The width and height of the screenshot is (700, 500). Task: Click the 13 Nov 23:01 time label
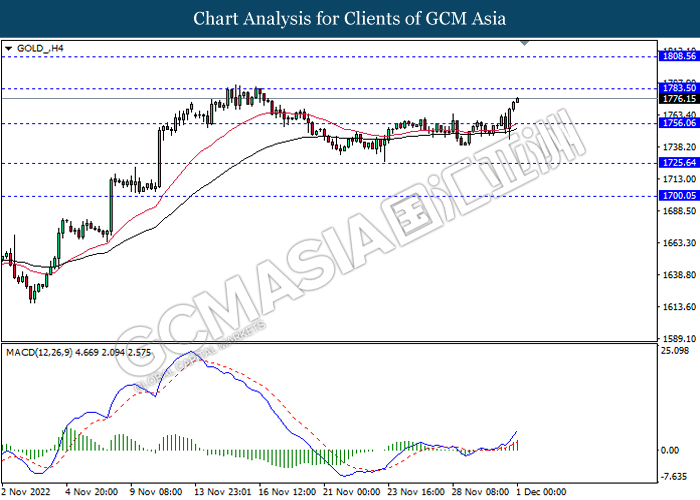point(223,492)
